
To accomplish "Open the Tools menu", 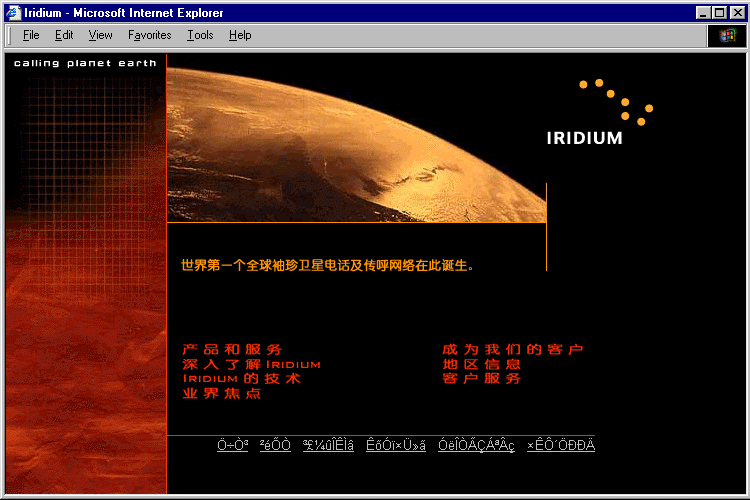I will click(200, 35).
